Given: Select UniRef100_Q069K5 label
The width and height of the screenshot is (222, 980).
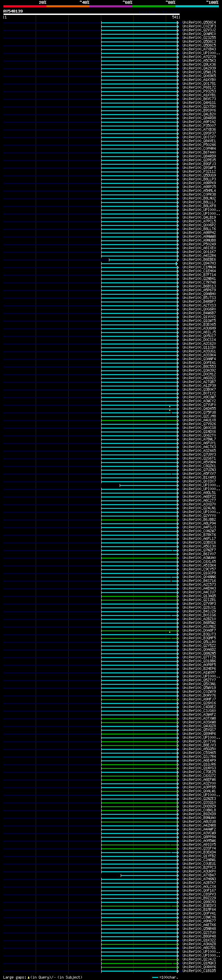Looking at the screenshot, I should point(199,76).
